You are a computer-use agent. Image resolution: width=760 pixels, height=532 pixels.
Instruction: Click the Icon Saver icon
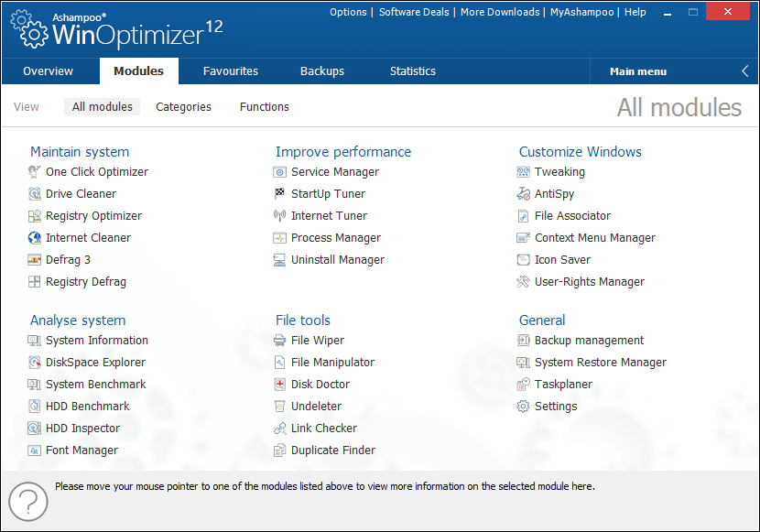point(524,260)
